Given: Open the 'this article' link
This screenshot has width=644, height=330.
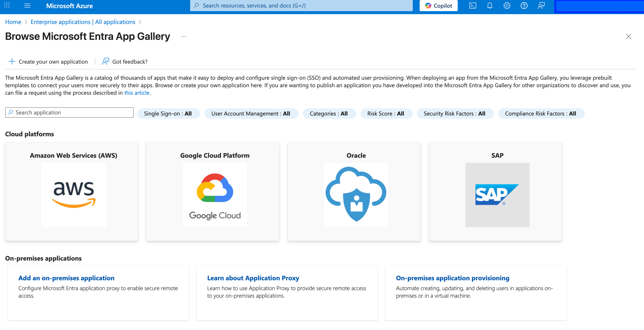Looking at the screenshot, I should (137, 93).
